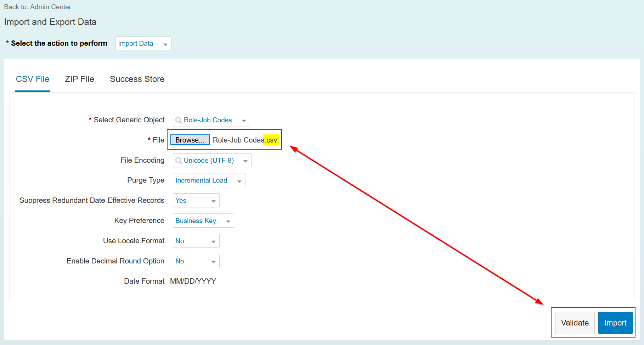This screenshot has width=644, height=345.
Task: Click the Select Generic Object label
Action: point(129,120)
